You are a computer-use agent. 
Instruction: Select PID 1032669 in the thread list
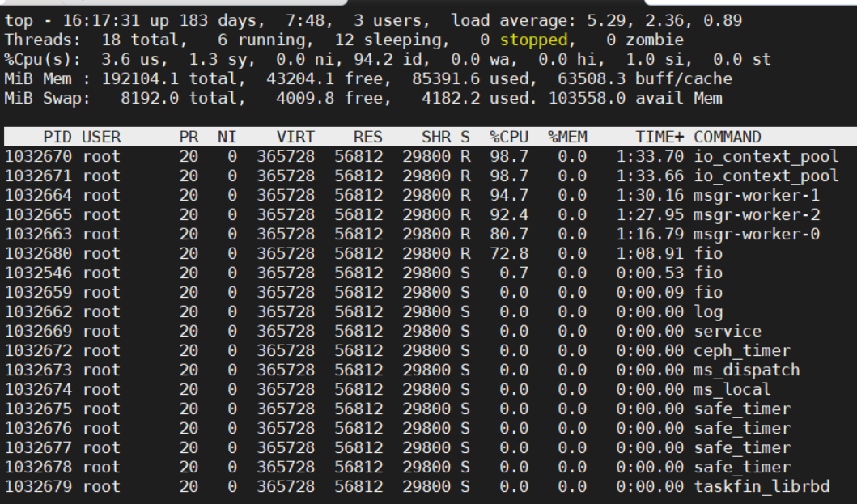(38, 331)
